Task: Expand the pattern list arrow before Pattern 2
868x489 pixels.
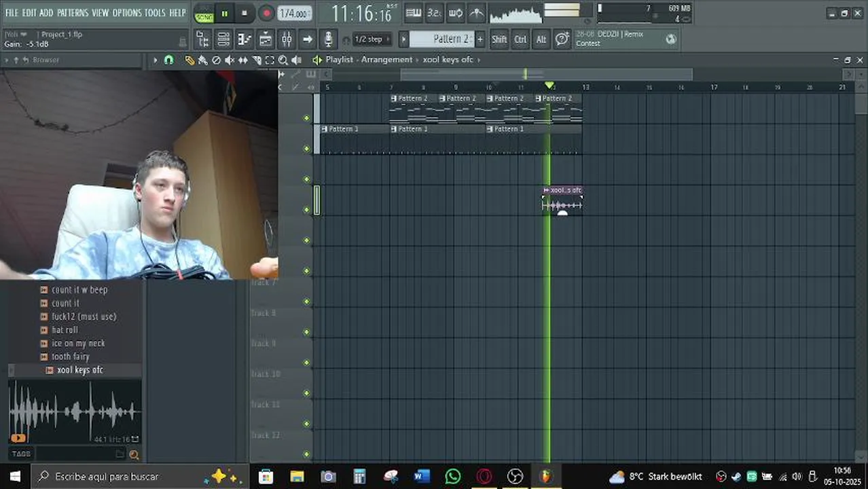Action: coord(403,39)
